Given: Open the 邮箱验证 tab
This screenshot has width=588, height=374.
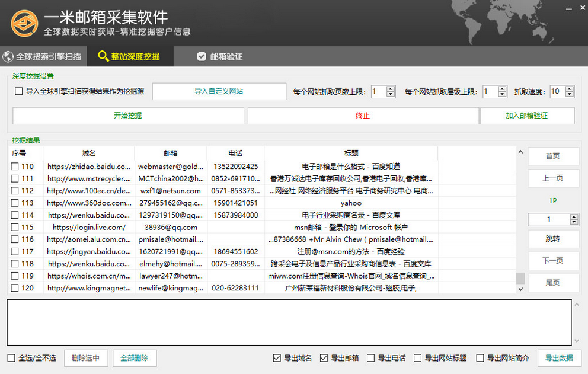Looking at the screenshot, I should click(226, 57).
